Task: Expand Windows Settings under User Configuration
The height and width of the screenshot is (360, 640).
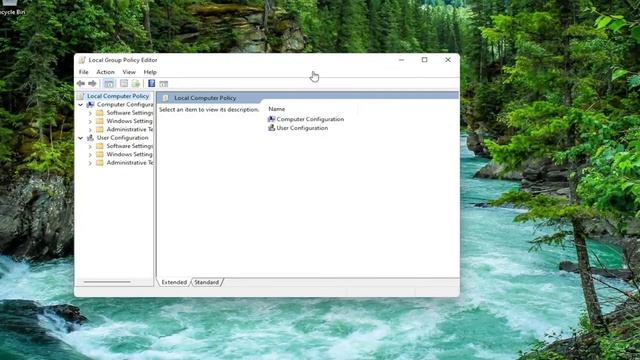Action: point(90,155)
